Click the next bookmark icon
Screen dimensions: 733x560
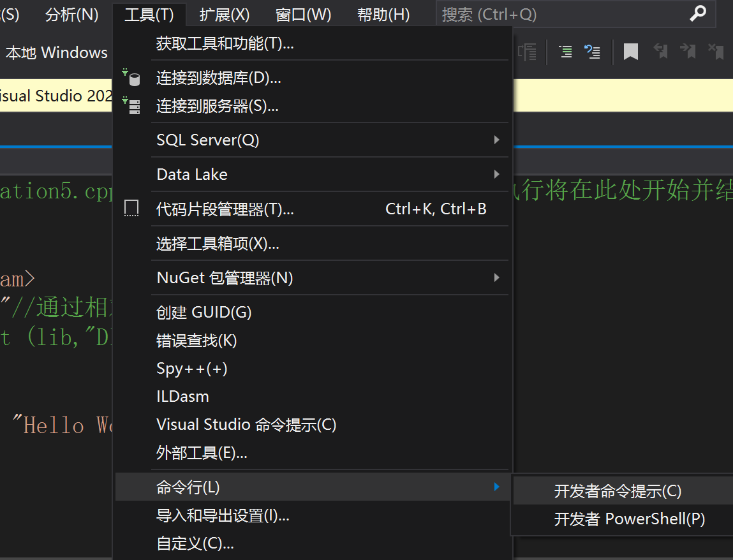pos(688,51)
